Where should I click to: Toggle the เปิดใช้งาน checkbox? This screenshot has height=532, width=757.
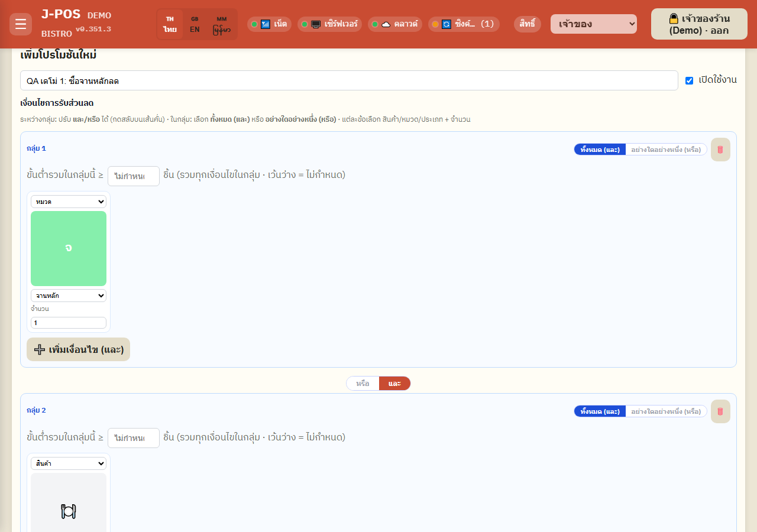pos(689,80)
